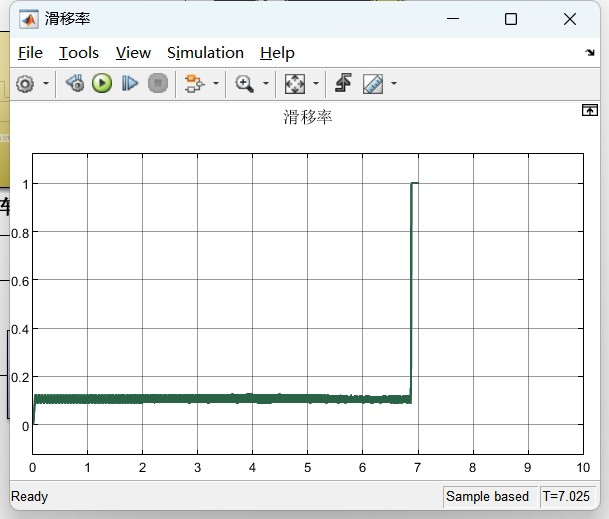Expand the highlight block dropdown arrow
This screenshot has width=609, height=519.
click(x=216, y=84)
